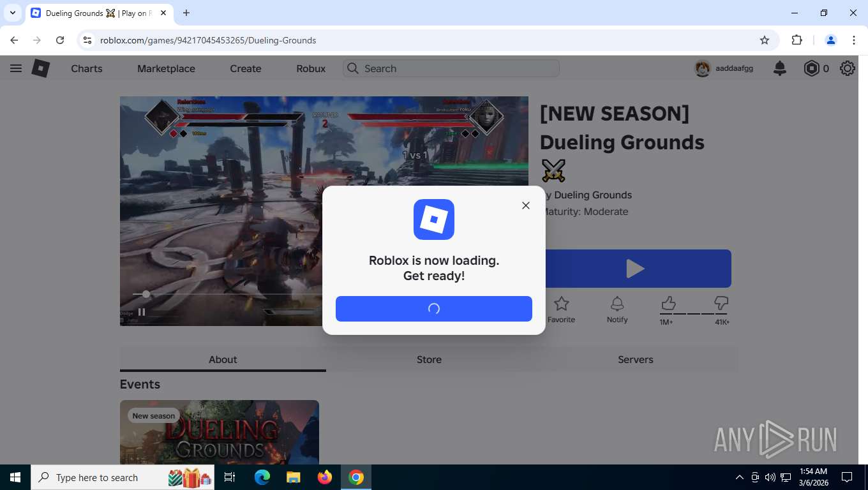The image size is (868, 490).
Task: Go to Roblox home via logo icon
Action: coord(41,68)
